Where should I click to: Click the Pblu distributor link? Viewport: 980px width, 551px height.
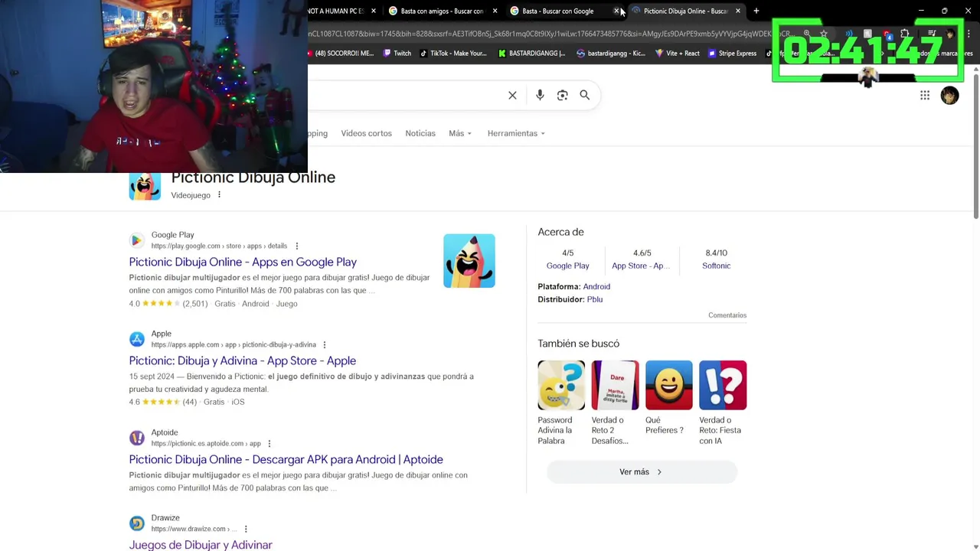tap(595, 299)
